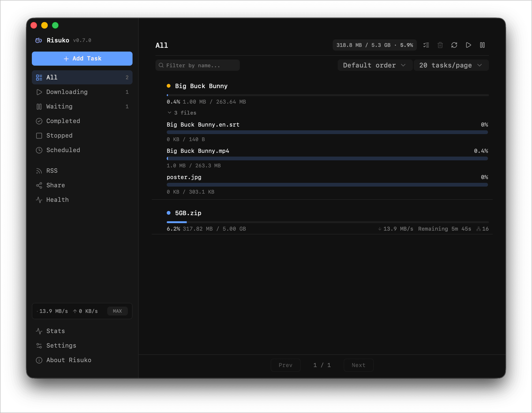
Task: Open Settings
Action: click(x=82, y=345)
